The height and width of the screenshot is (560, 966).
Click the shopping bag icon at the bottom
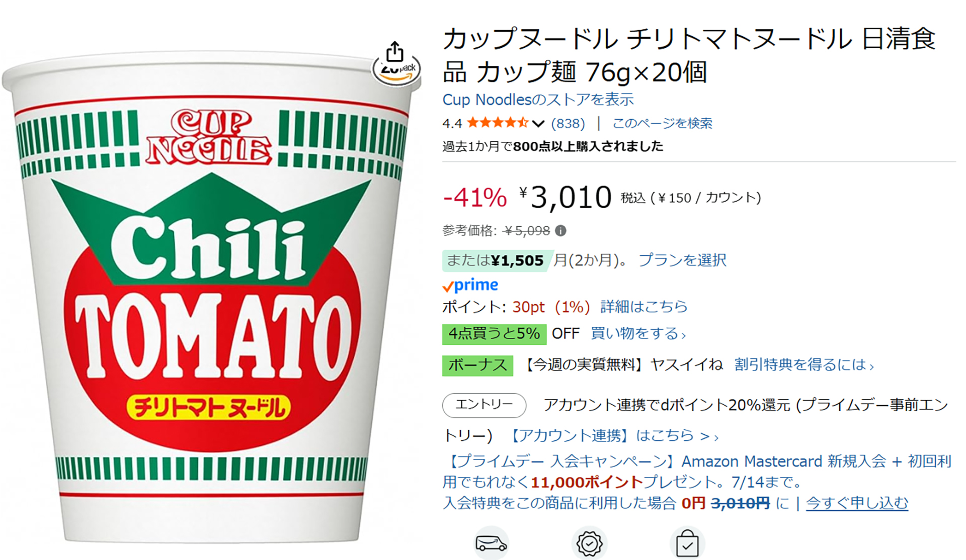pos(688,543)
